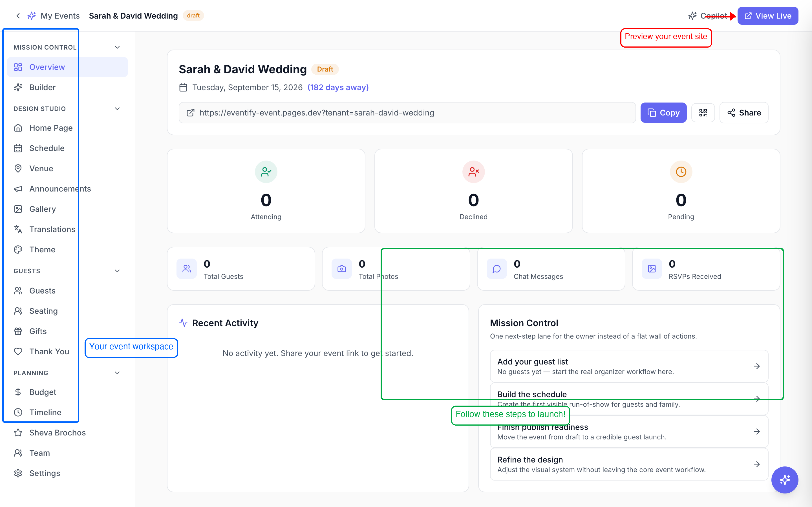
Task: Select the Builder menu item
Action: [42, 87]
